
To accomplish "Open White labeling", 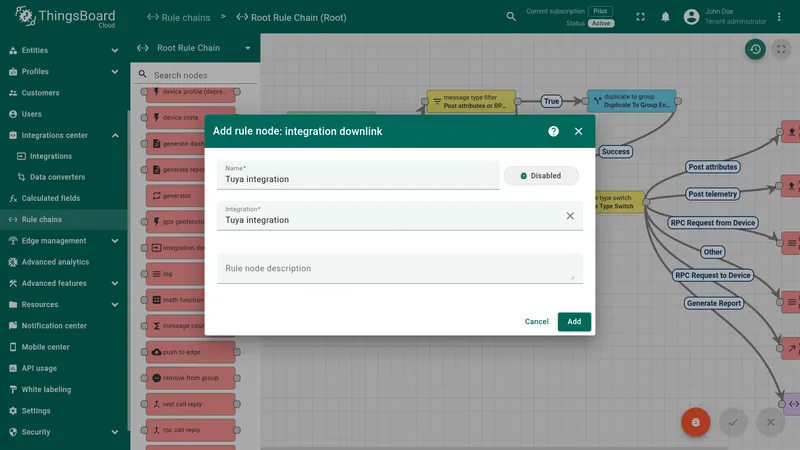I will point(63,389).
